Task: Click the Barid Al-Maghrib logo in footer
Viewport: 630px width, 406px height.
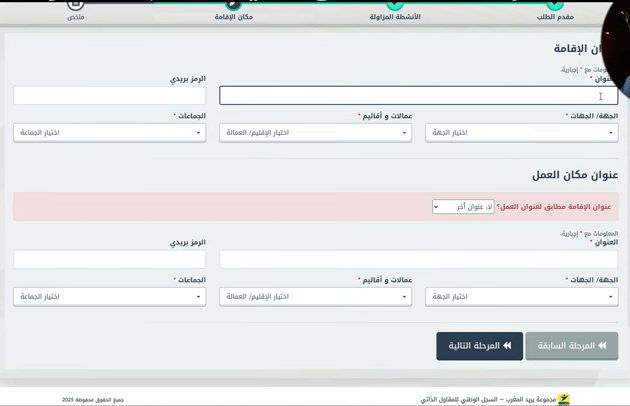Action: pos(564,399)
